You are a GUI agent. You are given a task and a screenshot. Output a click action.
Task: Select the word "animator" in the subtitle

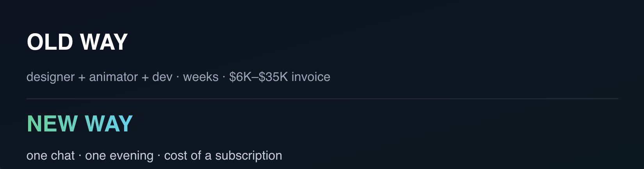tap(113, 77)
